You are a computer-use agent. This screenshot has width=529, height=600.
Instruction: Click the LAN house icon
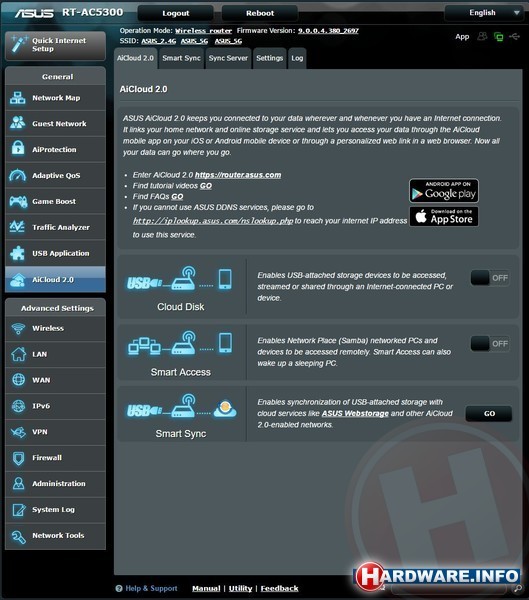click(18, 354)
